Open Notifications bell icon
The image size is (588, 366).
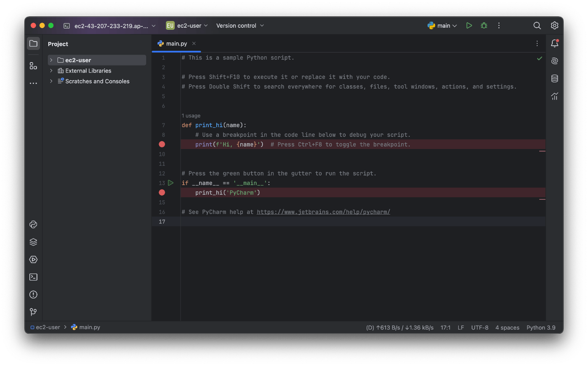pyautogui.click(x=554, y=43)
